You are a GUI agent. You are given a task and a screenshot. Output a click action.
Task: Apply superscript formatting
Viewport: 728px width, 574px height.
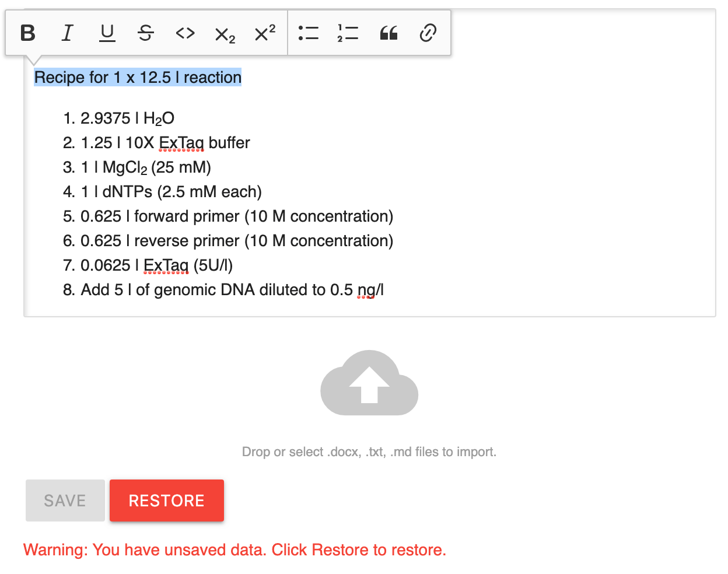[x=264, y=33]
